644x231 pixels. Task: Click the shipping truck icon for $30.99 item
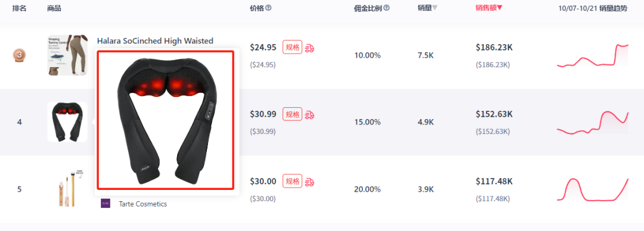click(x=309, y=114)
